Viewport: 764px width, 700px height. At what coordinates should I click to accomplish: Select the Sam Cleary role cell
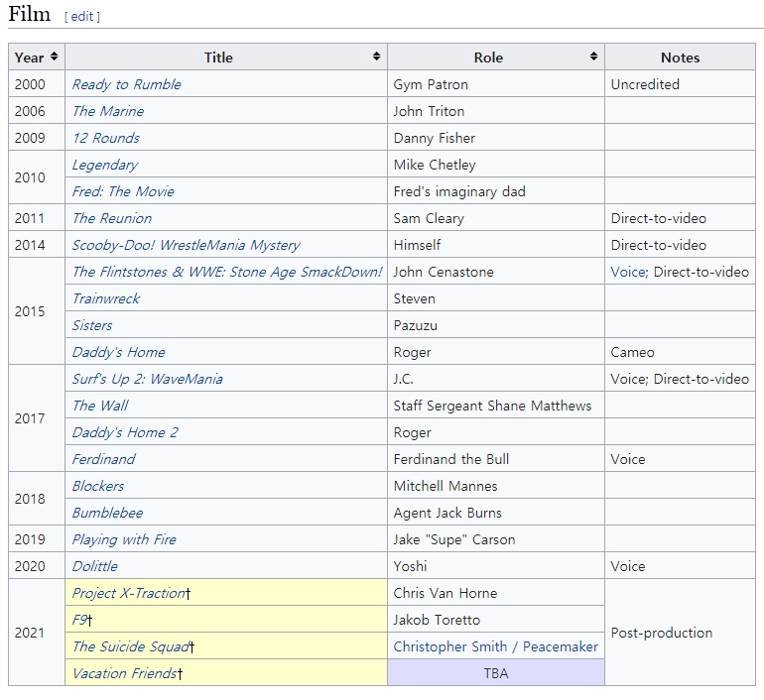(x=496, y=218)
